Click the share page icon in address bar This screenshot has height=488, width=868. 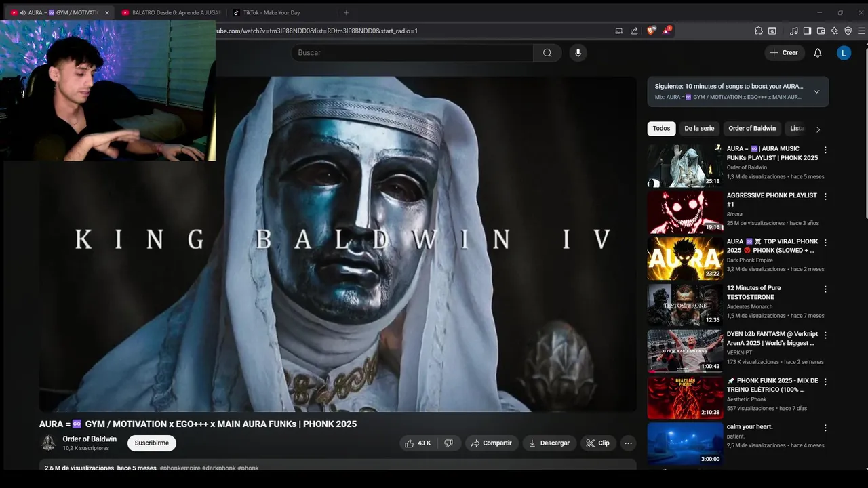634,30
